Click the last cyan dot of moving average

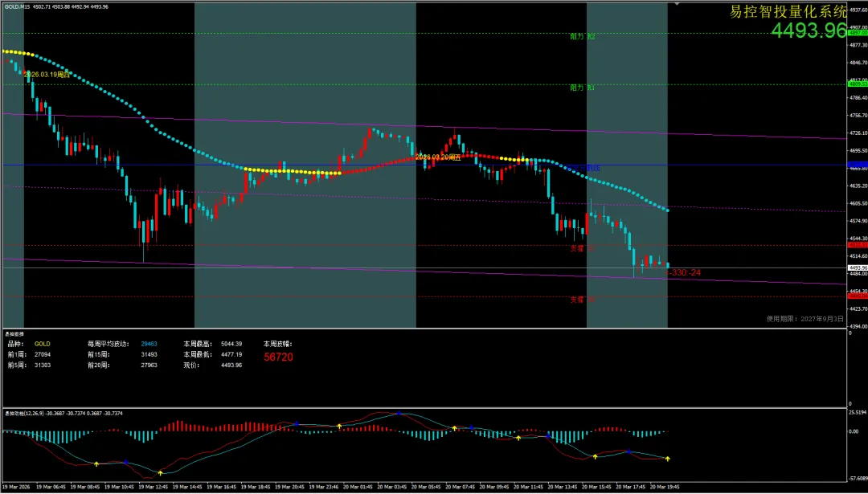[668, 210]
